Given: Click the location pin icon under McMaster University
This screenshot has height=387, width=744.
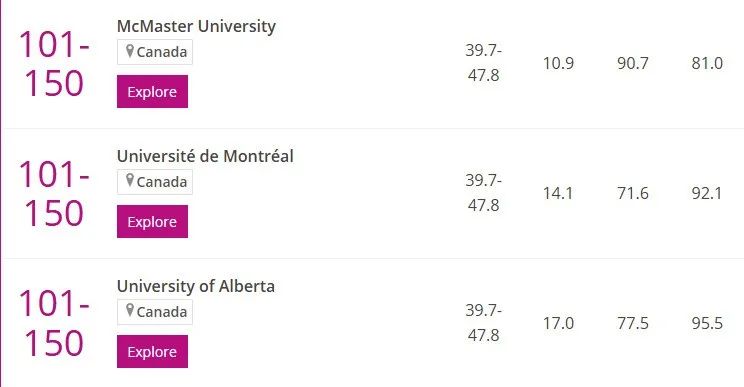Looking at the screenshot, I should coord(130,51).
